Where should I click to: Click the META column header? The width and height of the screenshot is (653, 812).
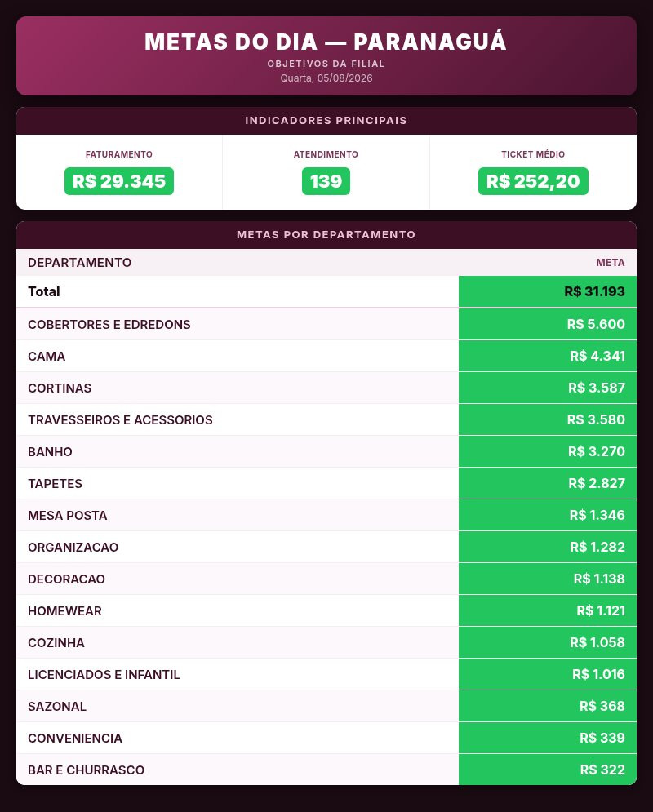pos(610,263)
